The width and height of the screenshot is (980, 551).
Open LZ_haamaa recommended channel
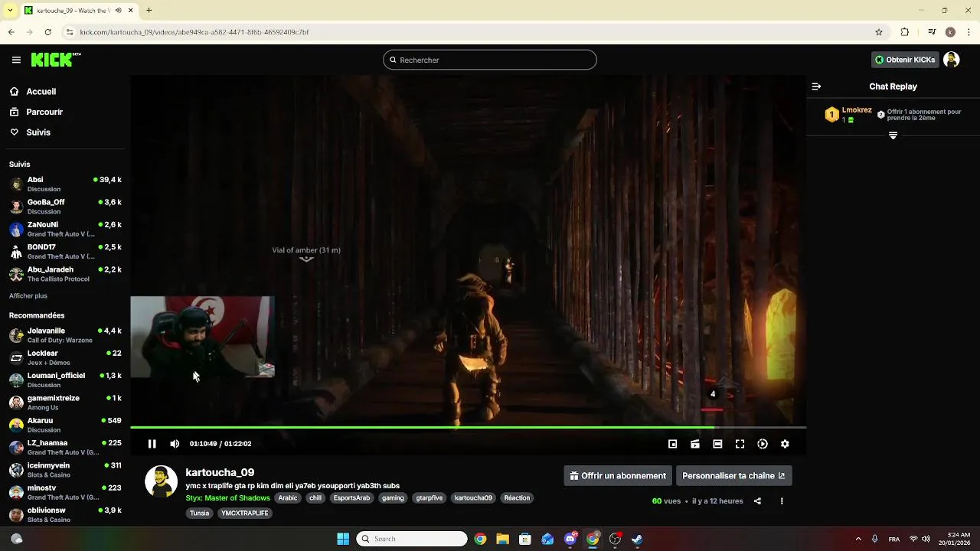pos(65,448)
